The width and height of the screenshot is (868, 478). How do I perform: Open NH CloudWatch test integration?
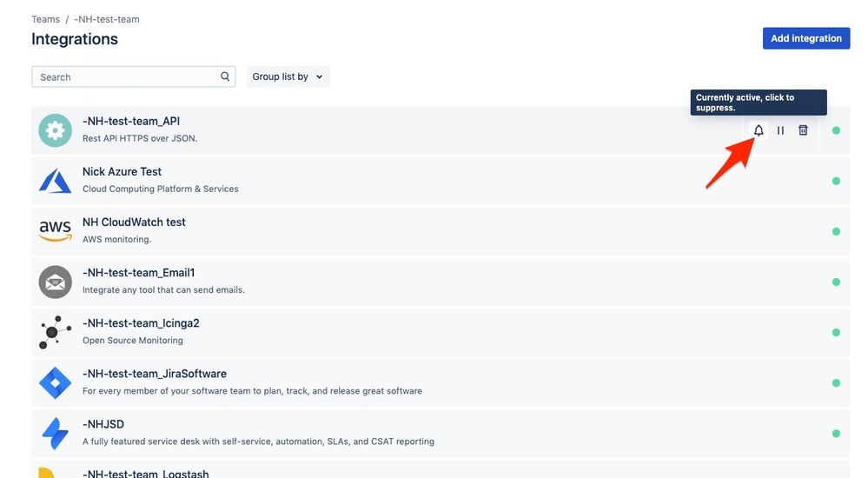click(x=134, y=222)
